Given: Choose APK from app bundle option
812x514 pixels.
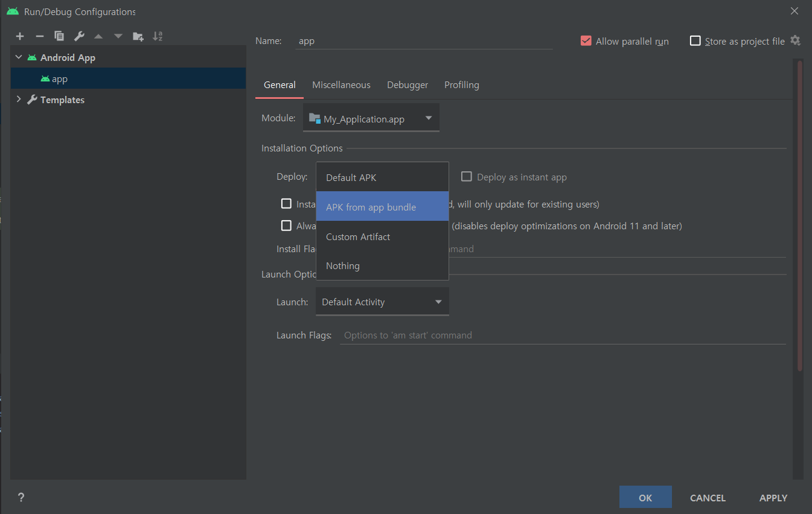Looking at the screenshot, I should 382,206.
